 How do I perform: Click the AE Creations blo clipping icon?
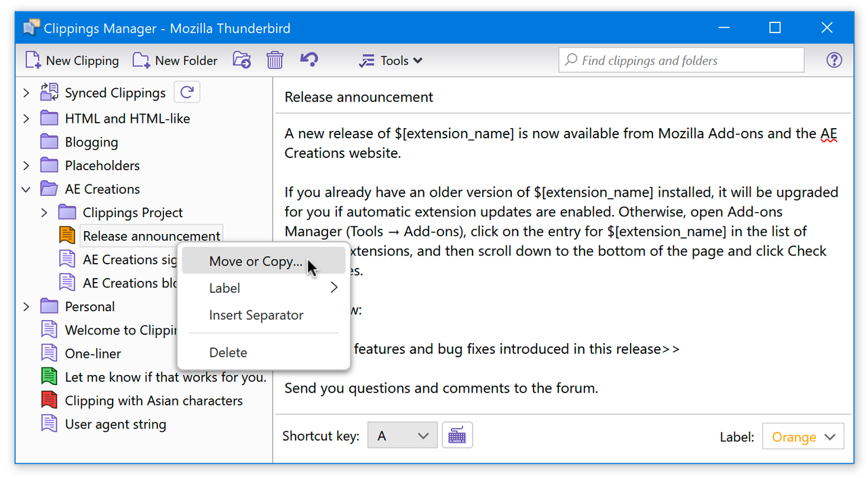click(67, 282)
